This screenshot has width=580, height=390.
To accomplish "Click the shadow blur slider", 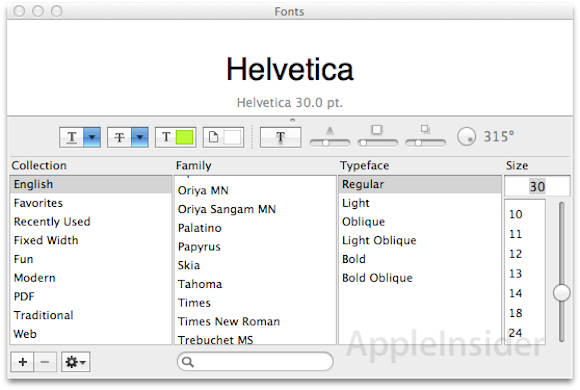I will coord(377,142).
